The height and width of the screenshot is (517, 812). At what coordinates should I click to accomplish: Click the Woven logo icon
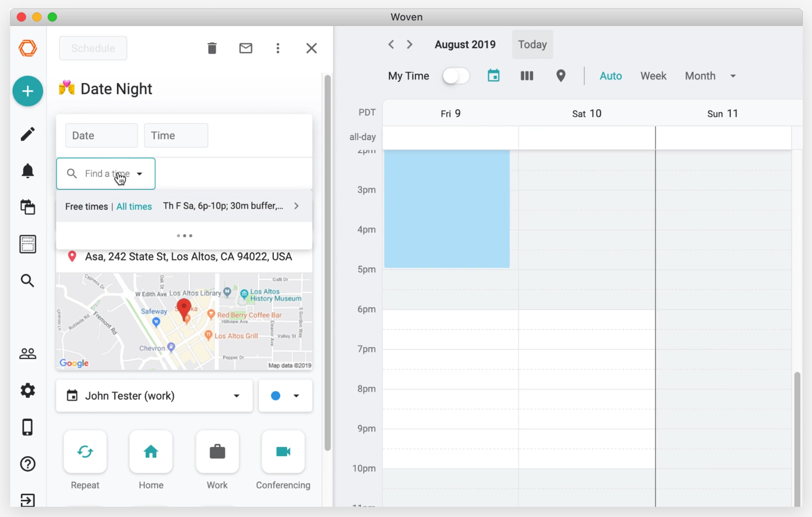point(28,48)
